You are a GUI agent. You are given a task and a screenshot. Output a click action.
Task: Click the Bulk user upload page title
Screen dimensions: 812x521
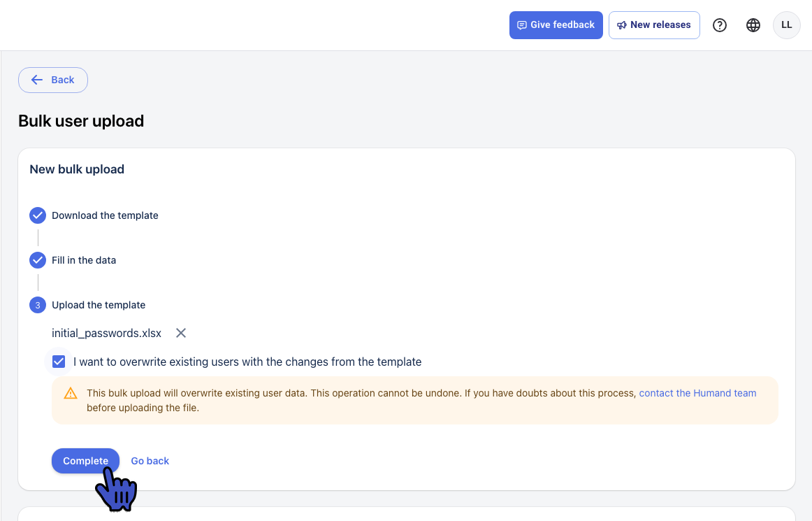pos(81,121)
